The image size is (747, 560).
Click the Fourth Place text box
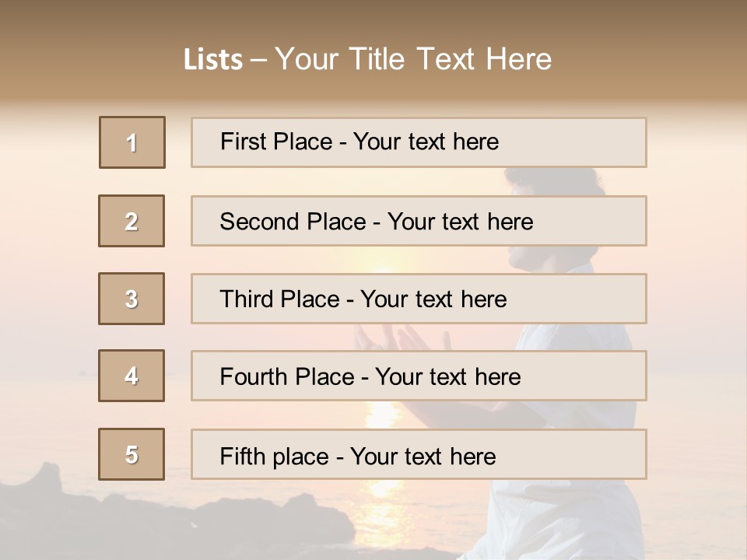pyautogui.click(x=419, y=376)
